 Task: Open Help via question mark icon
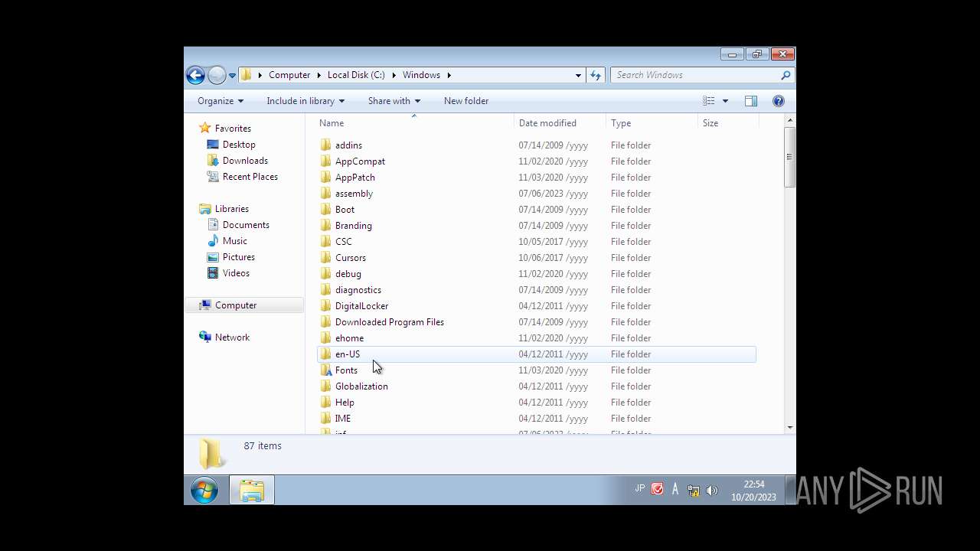779,101
